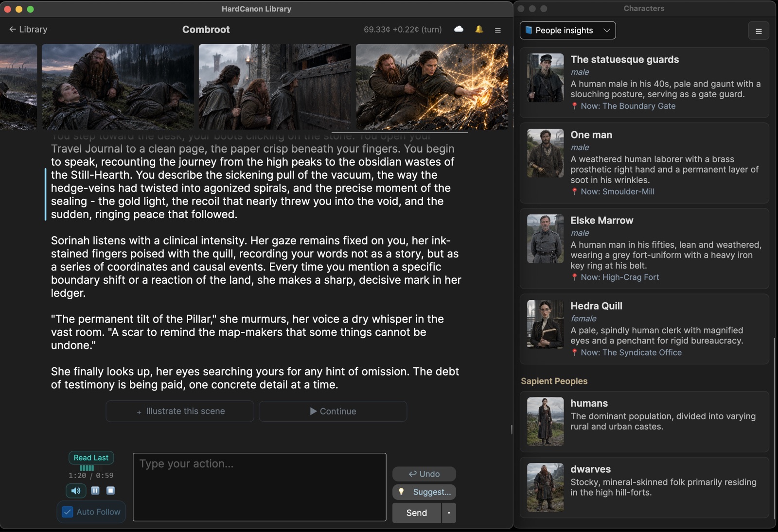Toggle the Auto Follow checkbox
778x532 pixels.
tap(68, 512)
